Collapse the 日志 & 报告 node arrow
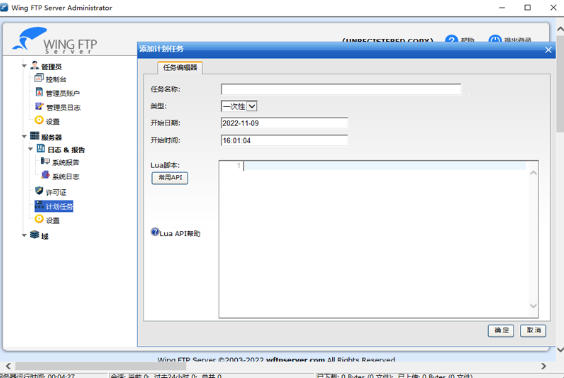 coord(31,149)
